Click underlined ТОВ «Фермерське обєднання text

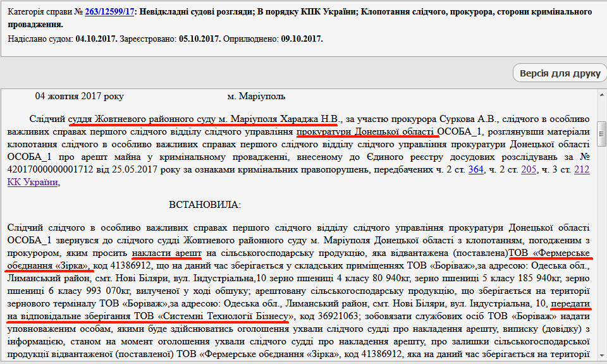click(x=549, y=253)
